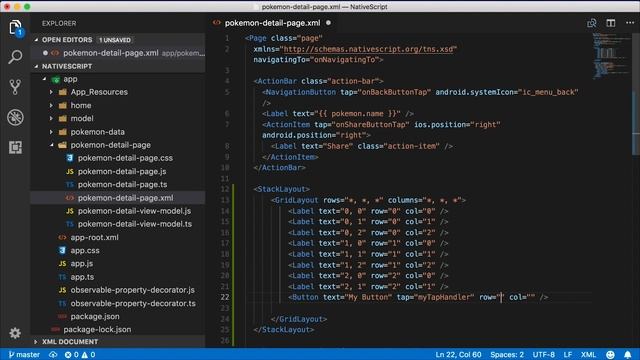The image size is (640, 360).
Task: Click the Ln 22, Col 60 status item
Action: click(x=458, y=354)
